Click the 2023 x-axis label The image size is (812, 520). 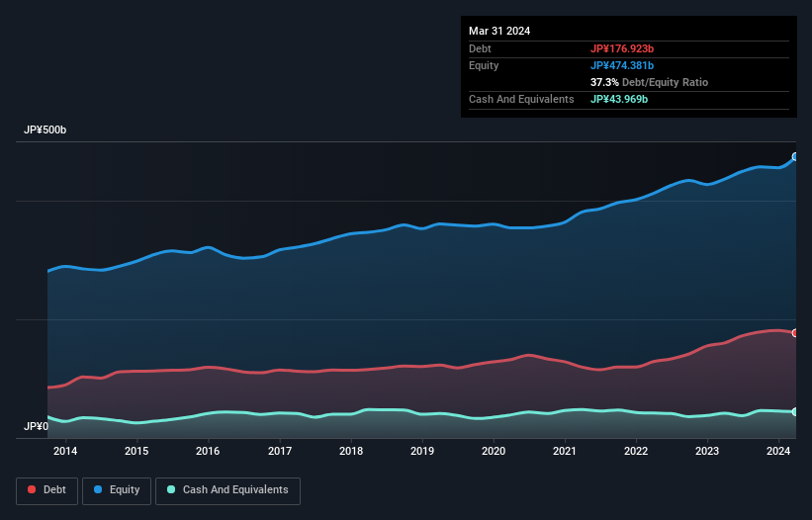(x=707, y=451)
